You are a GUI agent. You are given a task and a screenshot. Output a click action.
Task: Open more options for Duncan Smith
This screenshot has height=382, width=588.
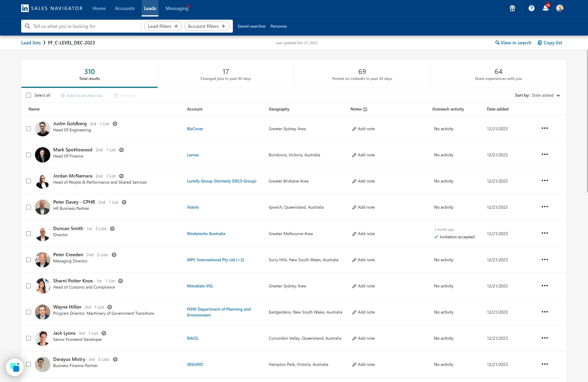pyautogui.click(x=544, y=233)
